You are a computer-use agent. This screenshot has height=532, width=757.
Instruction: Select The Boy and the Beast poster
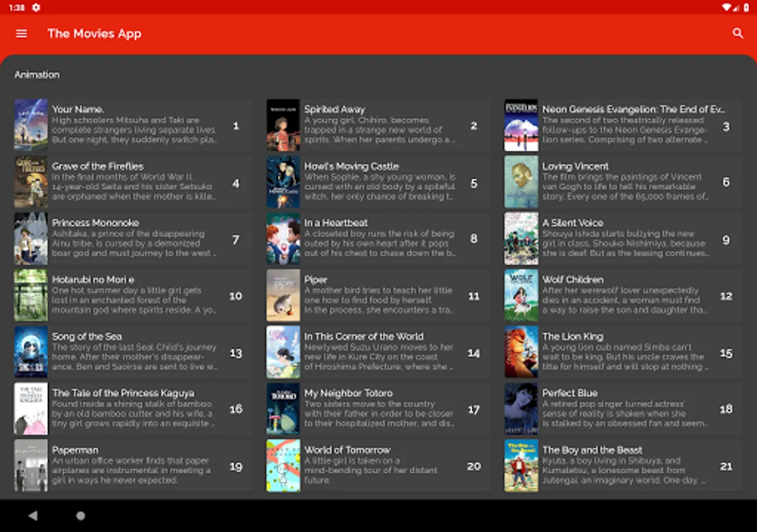coord(521,466)
